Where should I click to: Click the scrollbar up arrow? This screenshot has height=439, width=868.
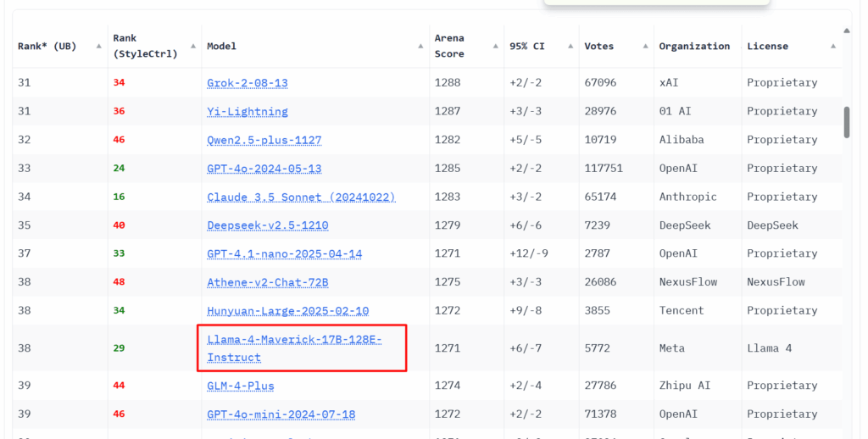[x=847, y=31]
